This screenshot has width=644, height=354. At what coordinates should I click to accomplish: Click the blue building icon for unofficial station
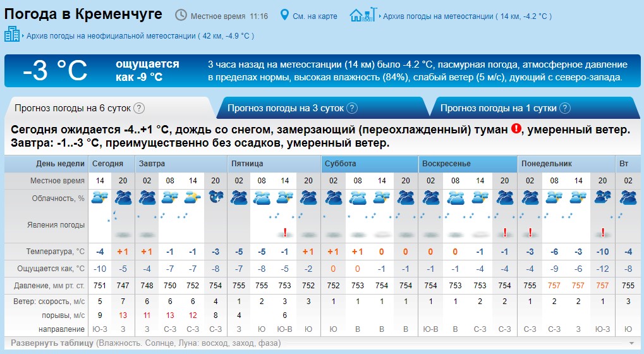pyautogui.click(x=12, y=35)
